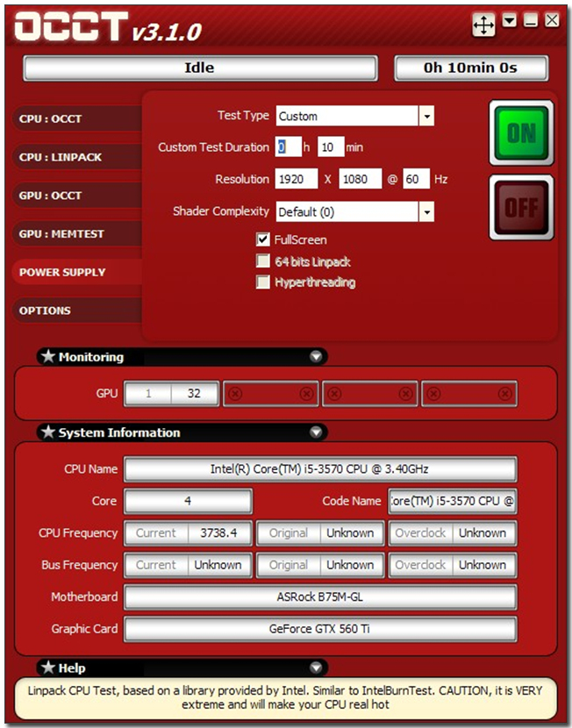Viewport: 572px width, 728px height.
Task: Click the Idle status bar
Action: [x=200, y=68]
